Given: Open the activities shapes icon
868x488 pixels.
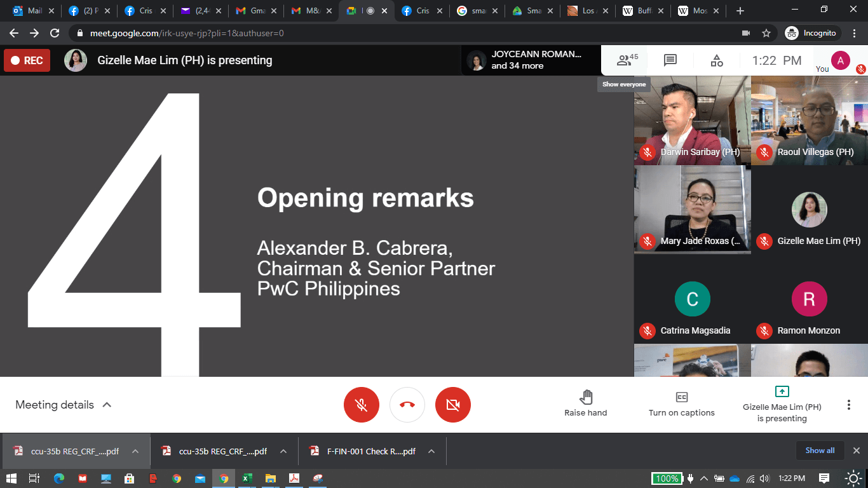Looking at the screenshot, I should pos(717,60).
